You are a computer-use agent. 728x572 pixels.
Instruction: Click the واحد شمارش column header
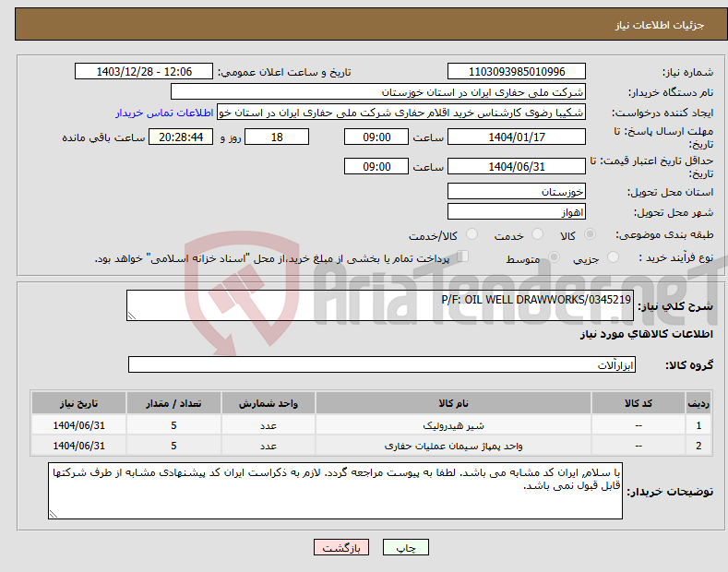(x=269, y=403)
